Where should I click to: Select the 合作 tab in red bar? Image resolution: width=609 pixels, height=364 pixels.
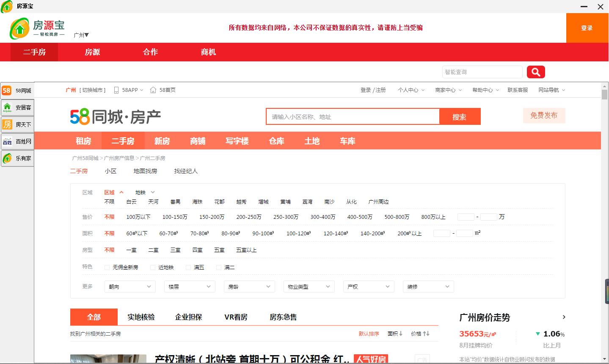[150, 52]
